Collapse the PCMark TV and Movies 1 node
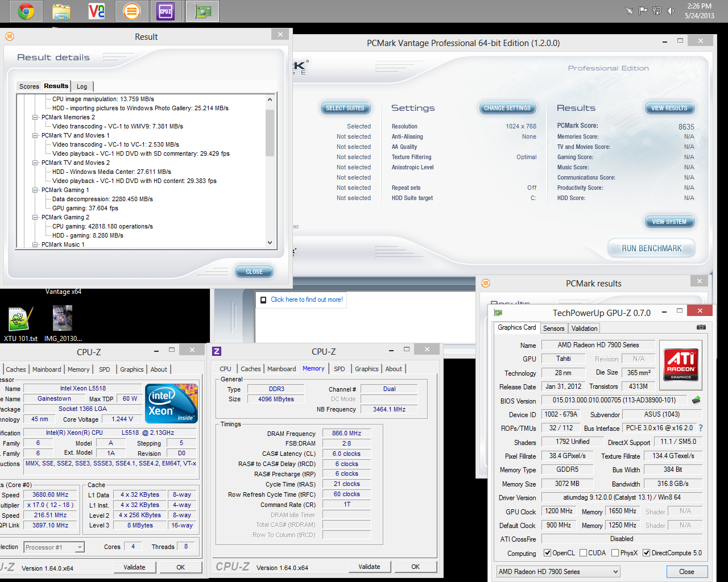This screenshot has height=582, width=728. (x=35, y=135)
